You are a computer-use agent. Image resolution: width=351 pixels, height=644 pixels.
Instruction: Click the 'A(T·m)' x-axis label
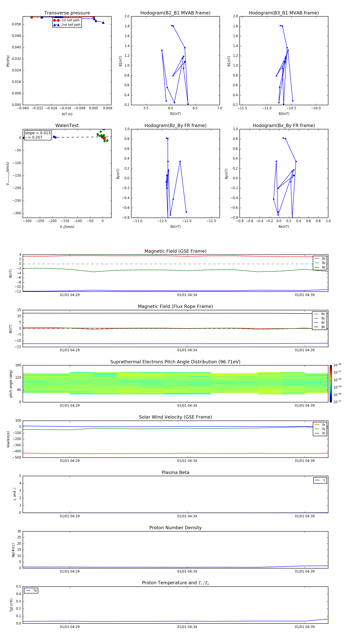click(x=67, y=114)
